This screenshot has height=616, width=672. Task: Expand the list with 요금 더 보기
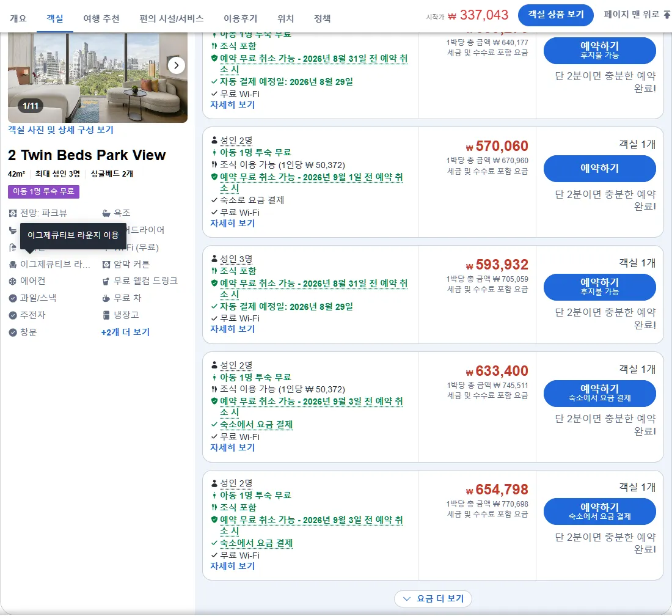tap(433, 599)
